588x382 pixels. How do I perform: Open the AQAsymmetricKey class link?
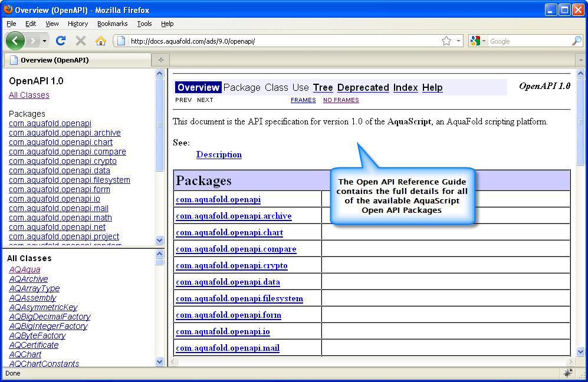[x=43, y=307]
